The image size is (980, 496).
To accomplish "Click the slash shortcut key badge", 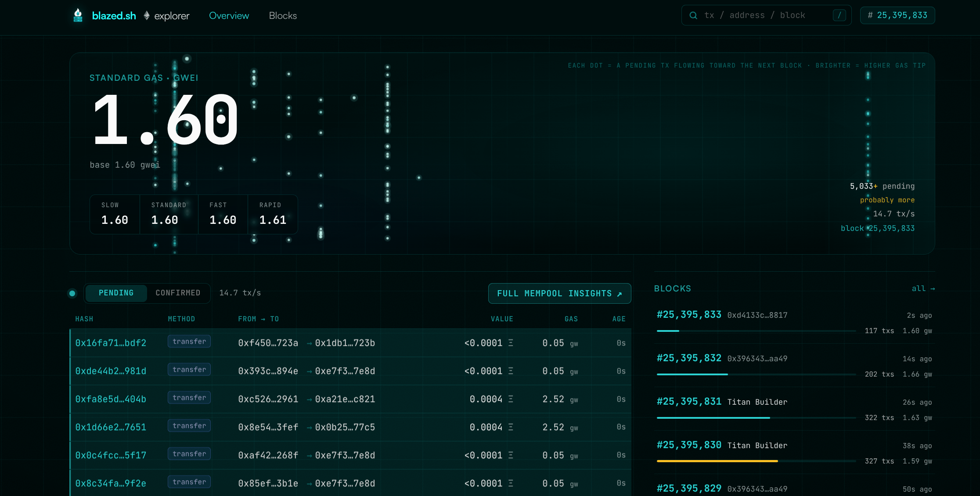I will click(x=839, y=15).
